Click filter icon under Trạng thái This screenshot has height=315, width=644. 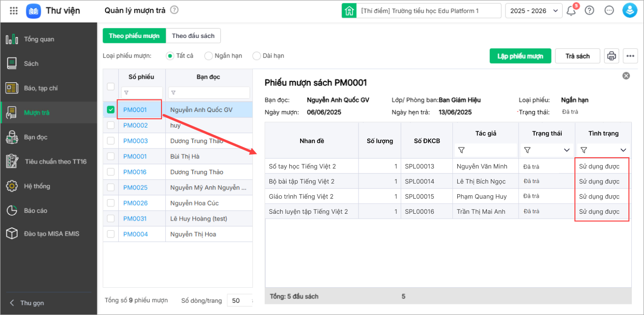527,150
